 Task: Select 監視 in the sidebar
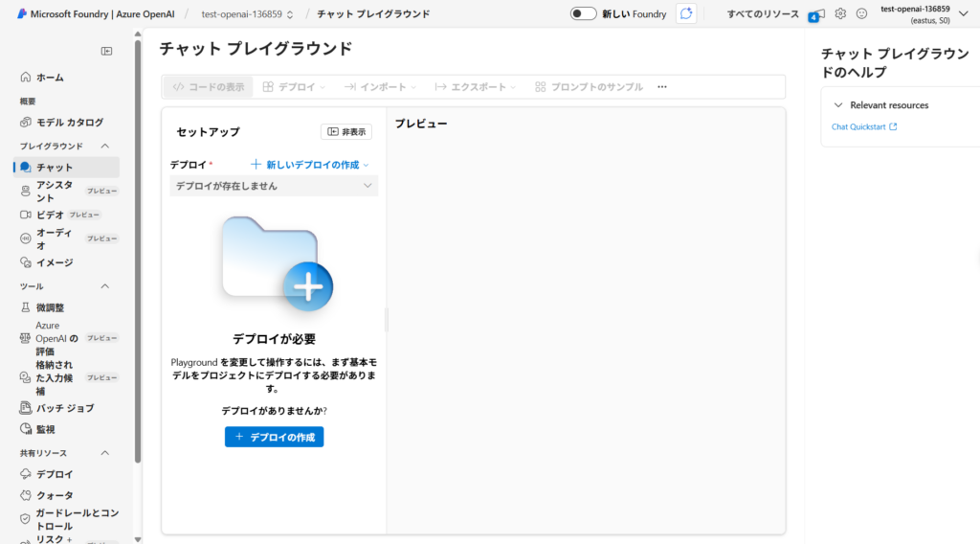click(66, 429)
